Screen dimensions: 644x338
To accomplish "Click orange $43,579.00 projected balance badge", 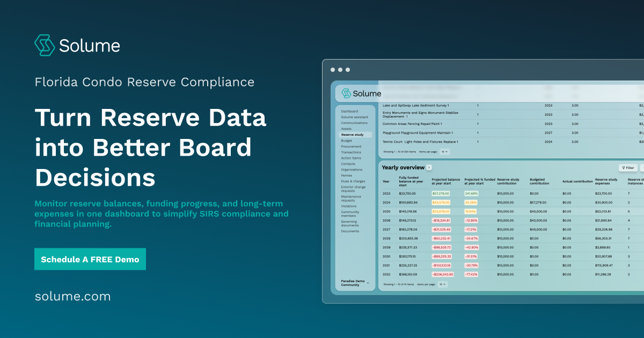I will click(440, 202).
